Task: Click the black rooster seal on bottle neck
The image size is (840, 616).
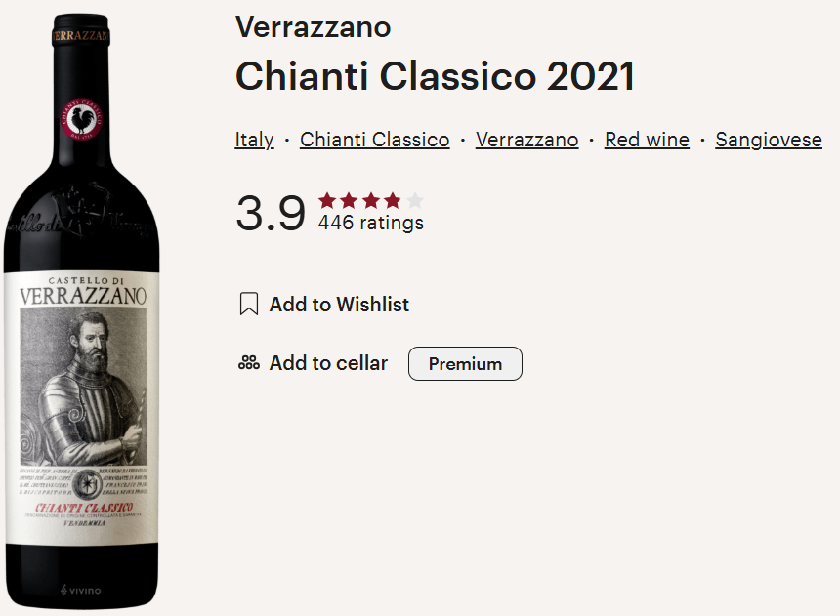Action: pos(81,119)
